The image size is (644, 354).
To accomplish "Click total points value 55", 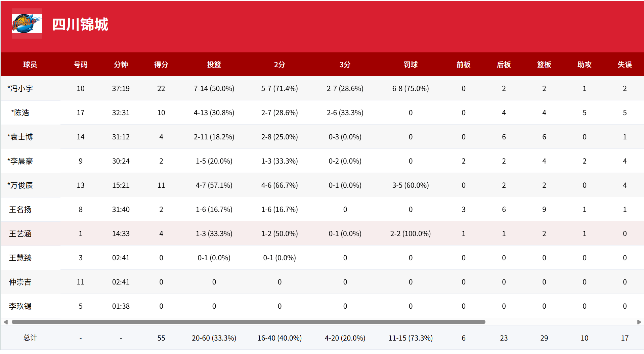I will (161, 338).
